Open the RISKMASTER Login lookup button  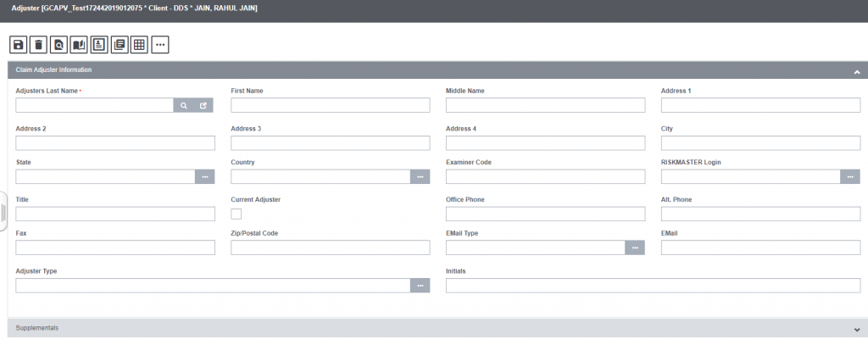point(850,176)
